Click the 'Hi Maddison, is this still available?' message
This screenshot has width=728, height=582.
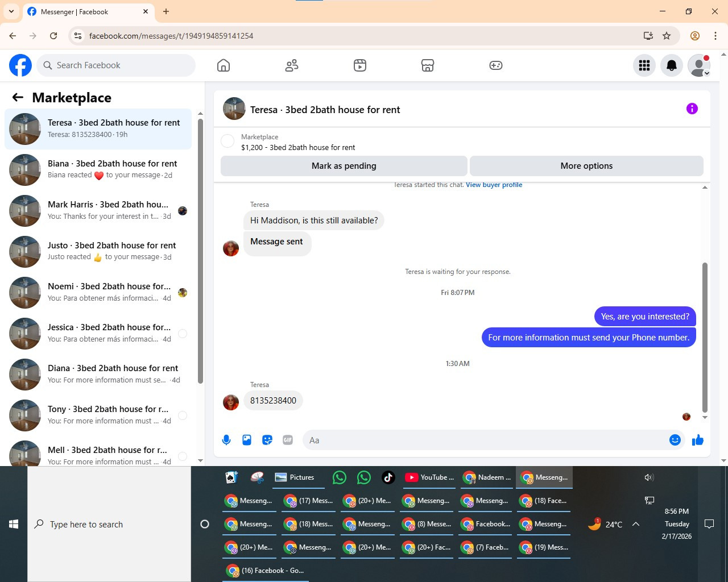314,221
